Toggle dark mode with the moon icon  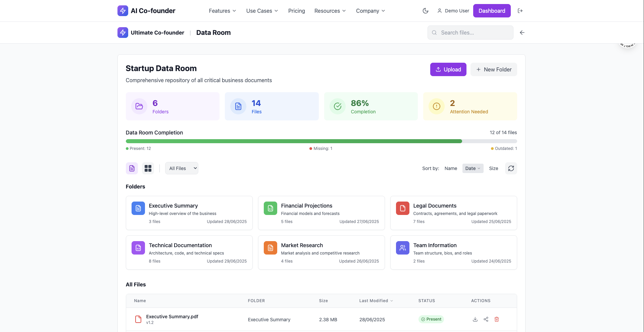(x=425, y=10)
